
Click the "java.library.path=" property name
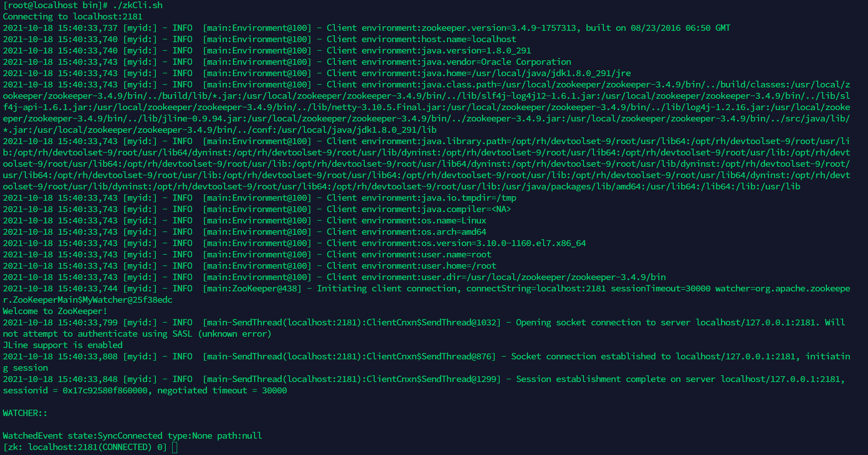coord(466,141)
